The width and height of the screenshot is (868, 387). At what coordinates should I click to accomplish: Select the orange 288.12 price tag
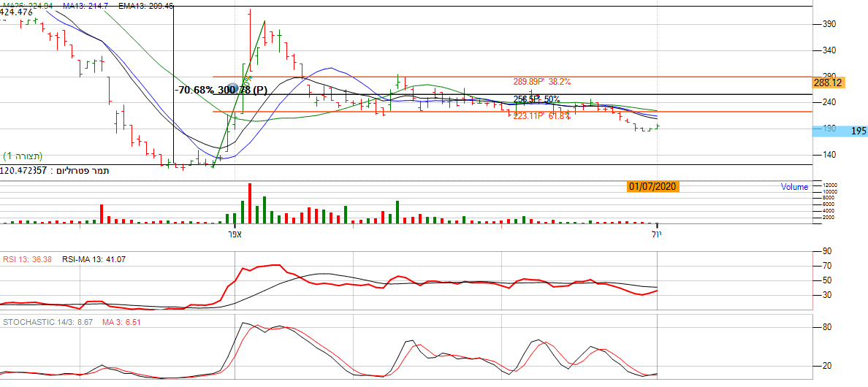828,83
